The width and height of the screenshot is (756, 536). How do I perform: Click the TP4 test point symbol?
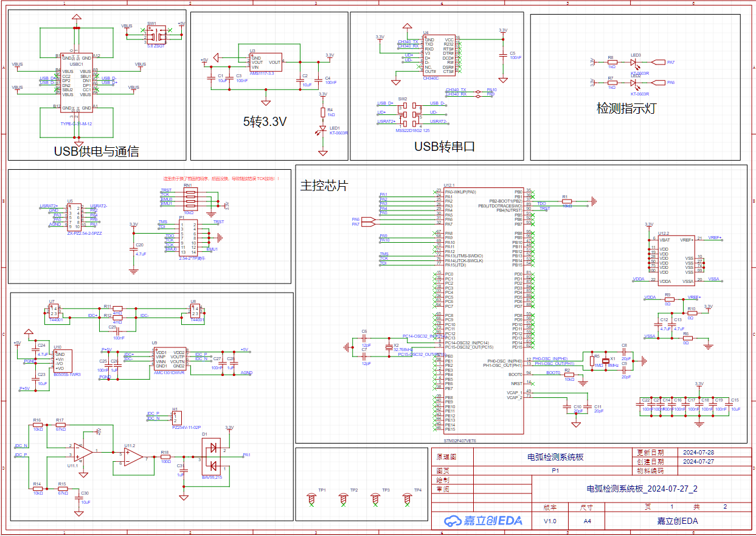[407, 499]
